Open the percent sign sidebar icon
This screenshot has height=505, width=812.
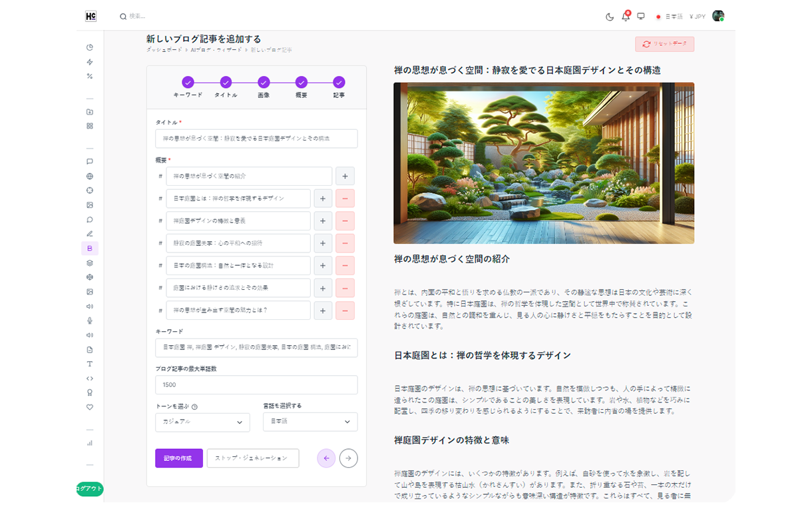pos(90,76)
